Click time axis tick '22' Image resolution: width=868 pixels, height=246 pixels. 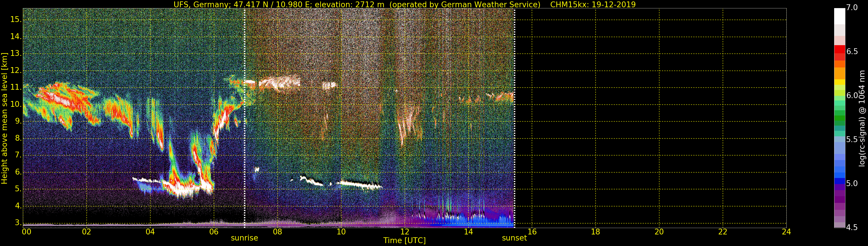pos(723,232)
